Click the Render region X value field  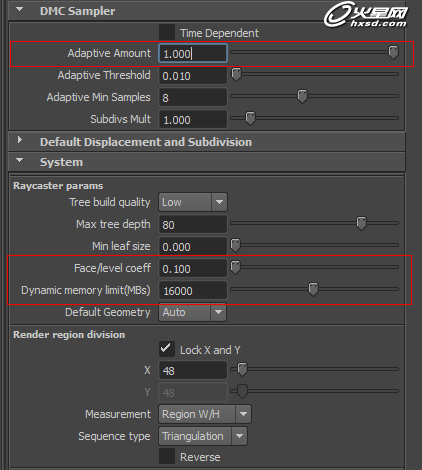pyautogui.click(x=193, y=370)
